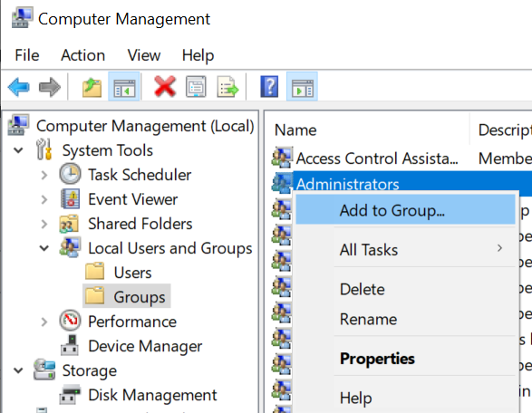Expand the Event Viewer node
Image resolution: width=532 pixels, height=413 pixels.
[x=44, y=199]
